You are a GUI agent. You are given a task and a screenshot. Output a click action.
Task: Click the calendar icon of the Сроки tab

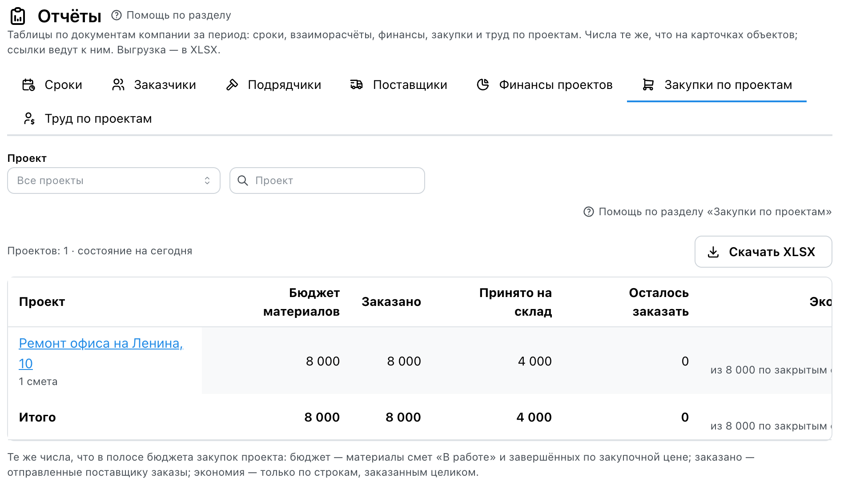pyautogui.click(x=28, y=84)
